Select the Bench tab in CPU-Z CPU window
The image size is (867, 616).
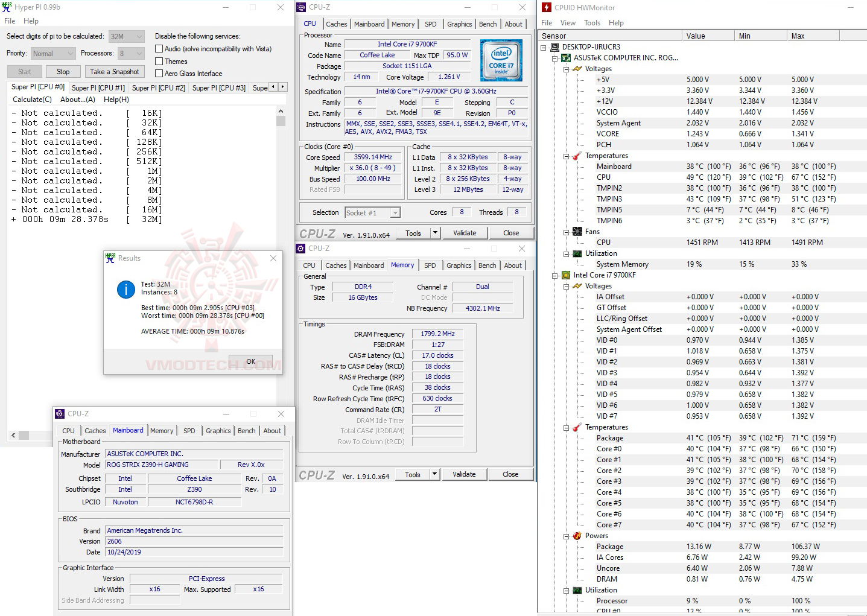click(488, 24)
